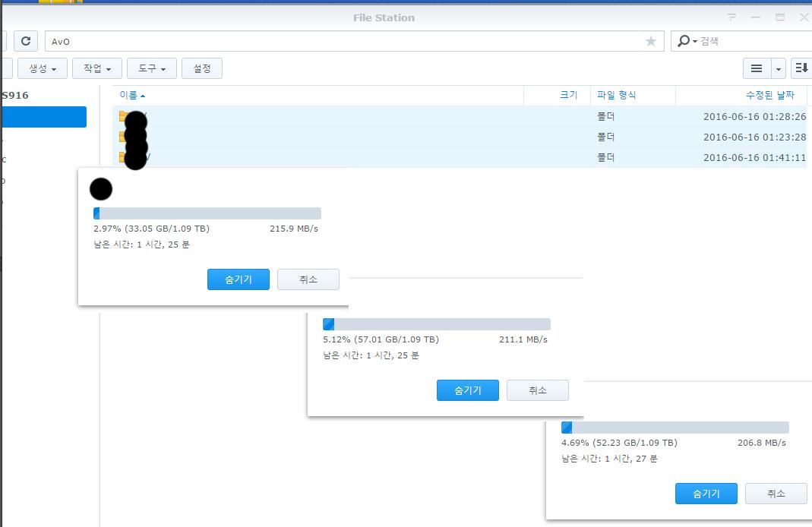Hide the 4.69% transfer dialog
The image size is (812, 527).
click(x=706, y=494)
